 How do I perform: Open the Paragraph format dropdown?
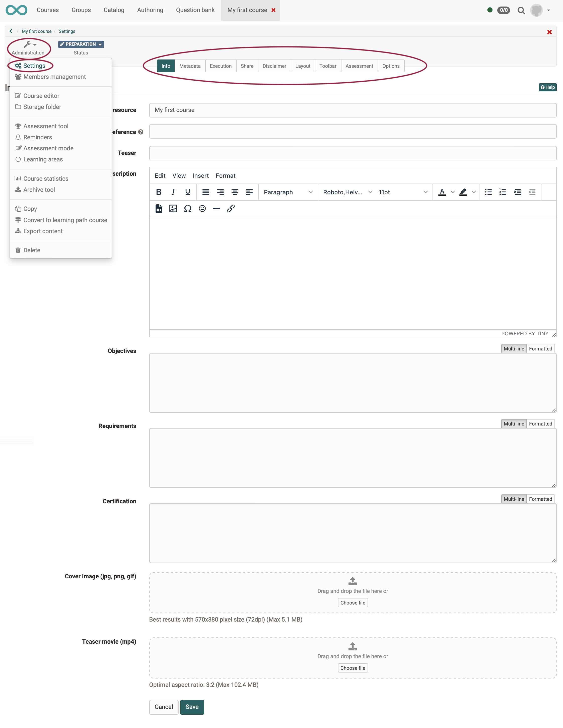click(x=288, y=192)
